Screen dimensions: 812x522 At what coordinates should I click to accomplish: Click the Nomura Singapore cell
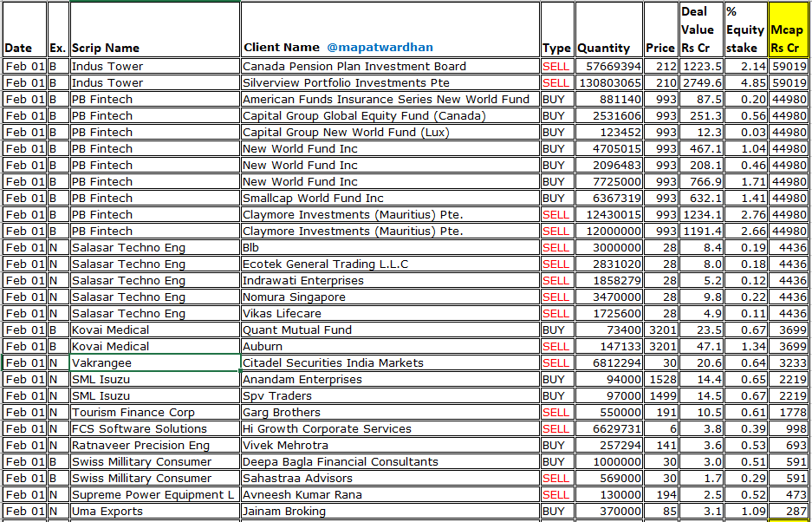391,297
